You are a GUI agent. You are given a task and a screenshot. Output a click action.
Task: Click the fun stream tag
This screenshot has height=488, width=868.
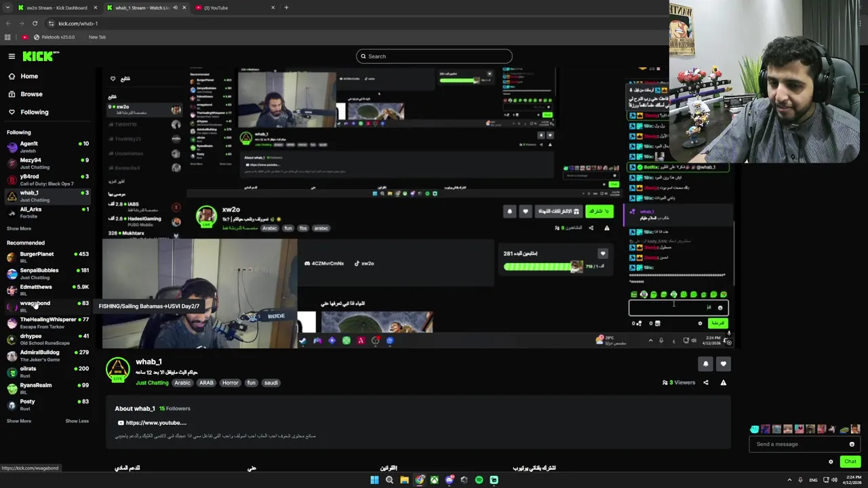251,383
